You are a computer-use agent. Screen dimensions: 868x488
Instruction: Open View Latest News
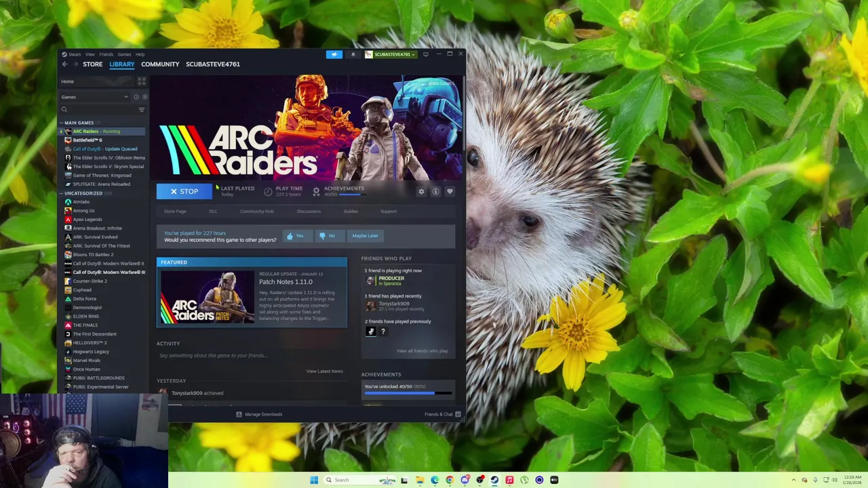(324, 371)
